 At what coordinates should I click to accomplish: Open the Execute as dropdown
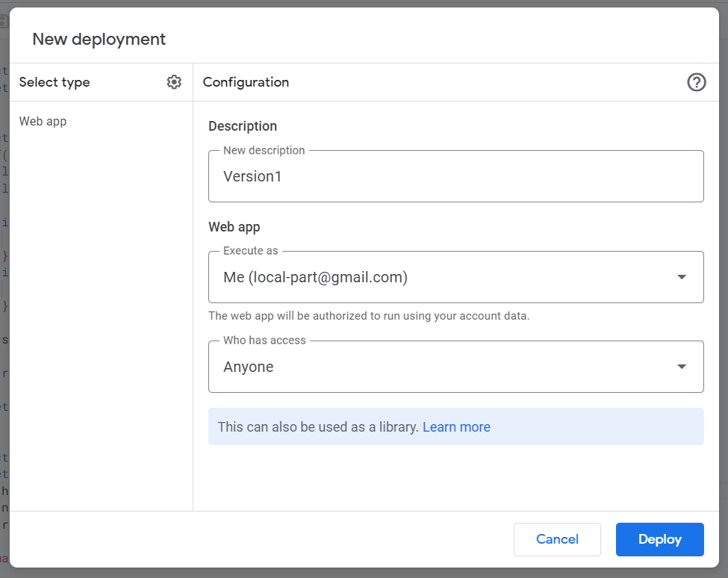click(456, 277)
